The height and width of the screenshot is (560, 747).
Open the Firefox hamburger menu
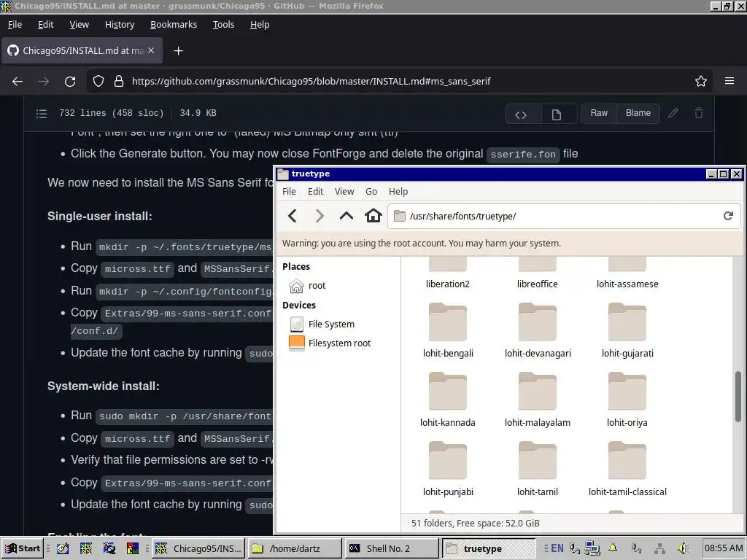click(x=729, y=82)
